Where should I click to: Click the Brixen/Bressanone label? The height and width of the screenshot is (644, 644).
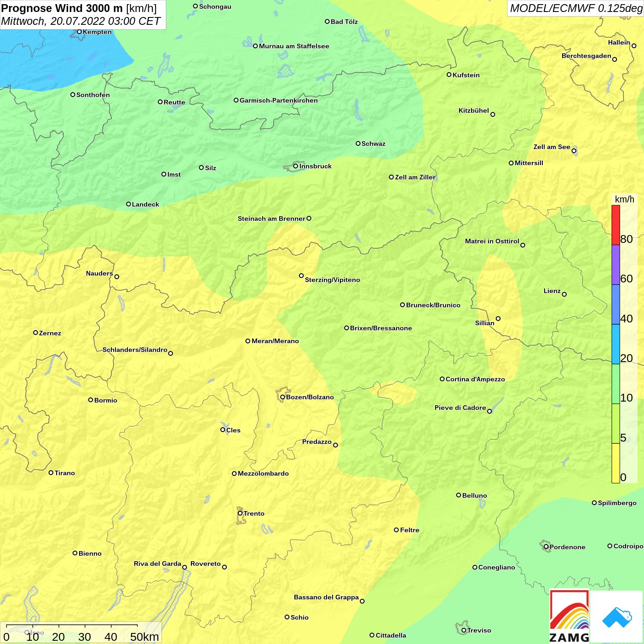click(381, 328)
